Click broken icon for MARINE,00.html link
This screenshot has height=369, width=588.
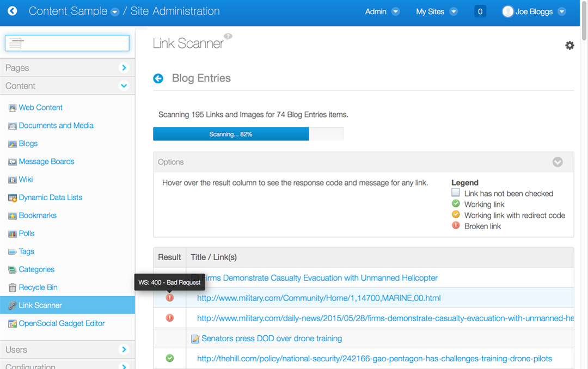pos(170,298)
